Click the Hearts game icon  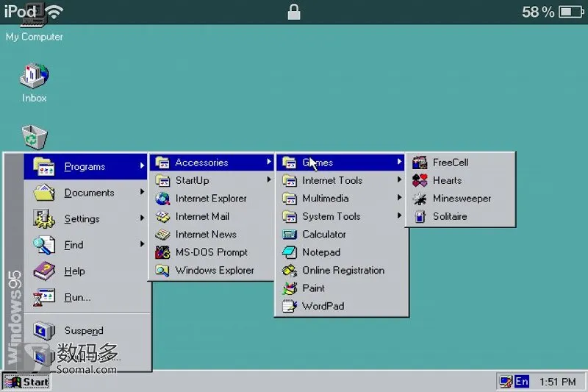click(420, 181)
